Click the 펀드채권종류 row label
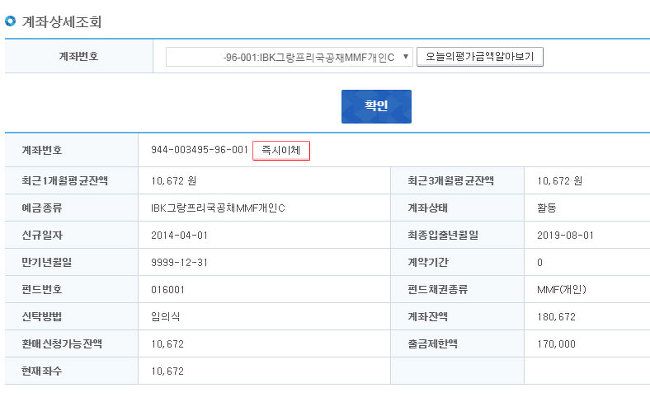650x397 pixels. coord(437,290)
